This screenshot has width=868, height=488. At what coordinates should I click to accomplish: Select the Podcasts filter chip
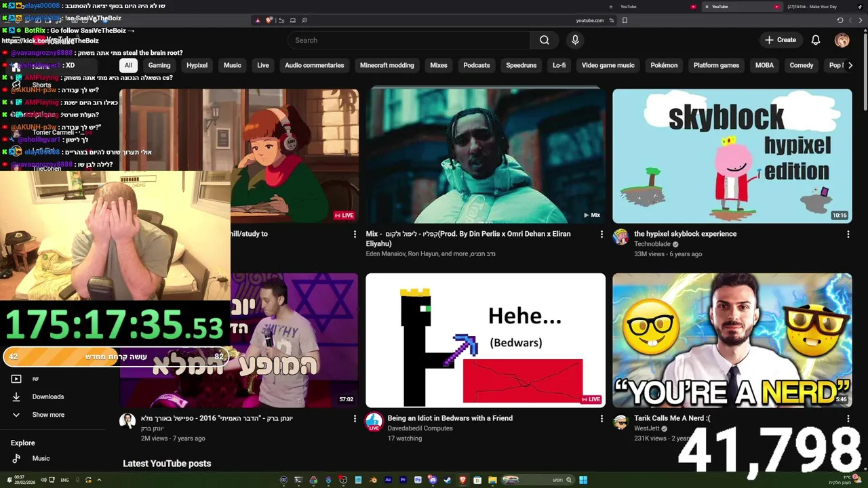click(477, 65)
